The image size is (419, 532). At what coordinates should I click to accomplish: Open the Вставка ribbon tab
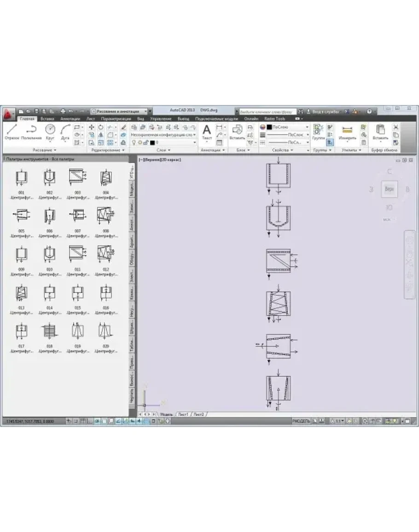pos(47,119)
